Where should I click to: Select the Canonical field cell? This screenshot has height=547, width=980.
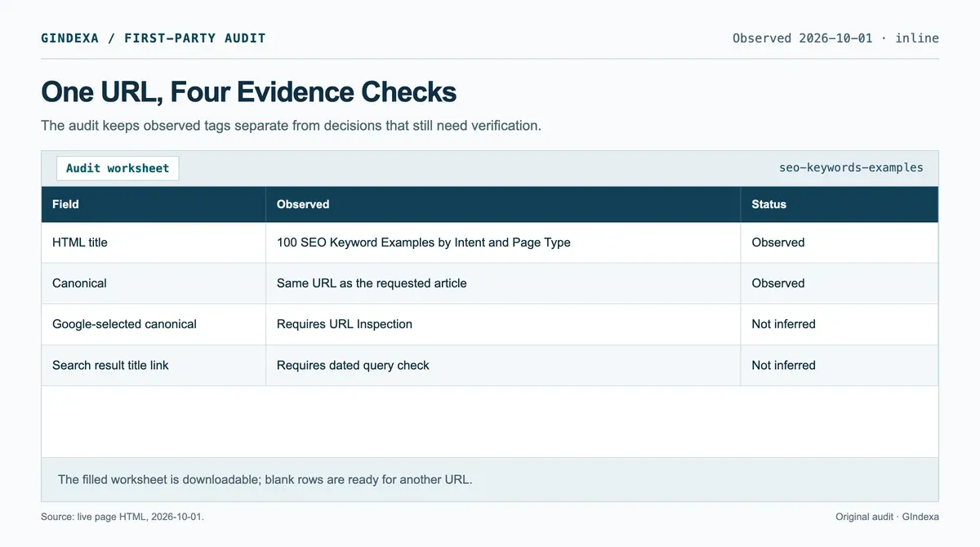[154, 283]
